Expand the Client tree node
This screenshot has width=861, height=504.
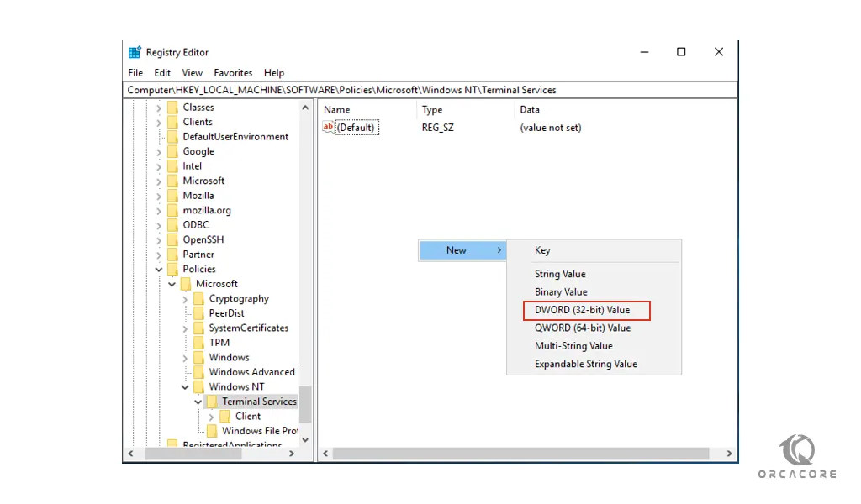tap(211, 417)
